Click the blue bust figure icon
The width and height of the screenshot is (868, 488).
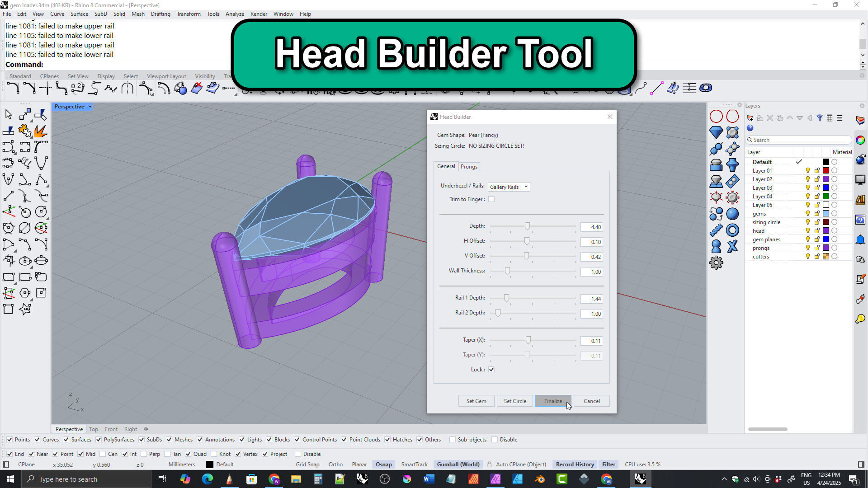coord(716,246)
